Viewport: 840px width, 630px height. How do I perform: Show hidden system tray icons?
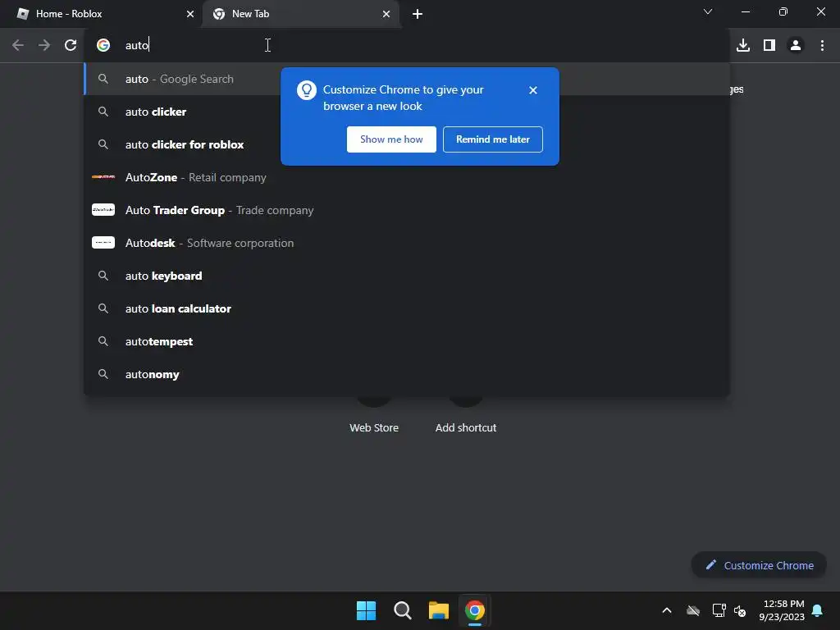pyautogui.click(x=667, y=610)
